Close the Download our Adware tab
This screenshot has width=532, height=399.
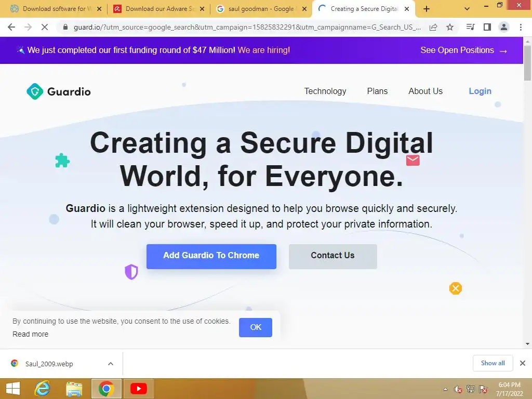(x=202, y=9)
